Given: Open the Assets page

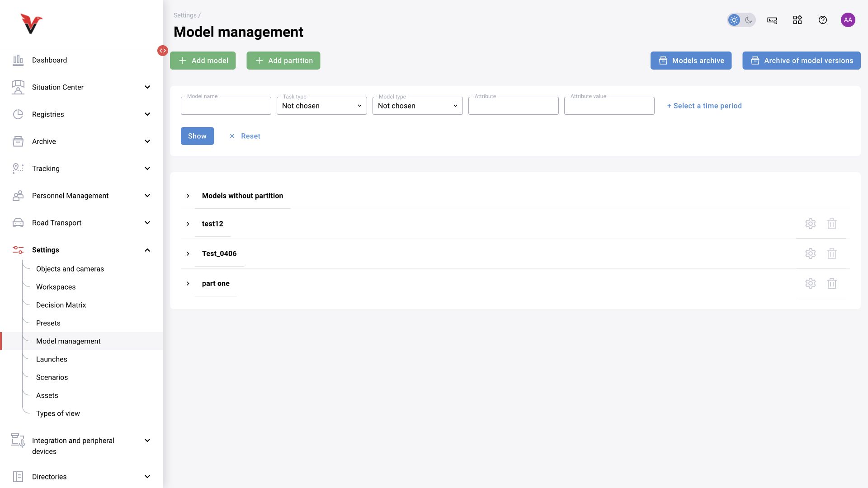Looking at the screenshot, I should coord(47,395).
